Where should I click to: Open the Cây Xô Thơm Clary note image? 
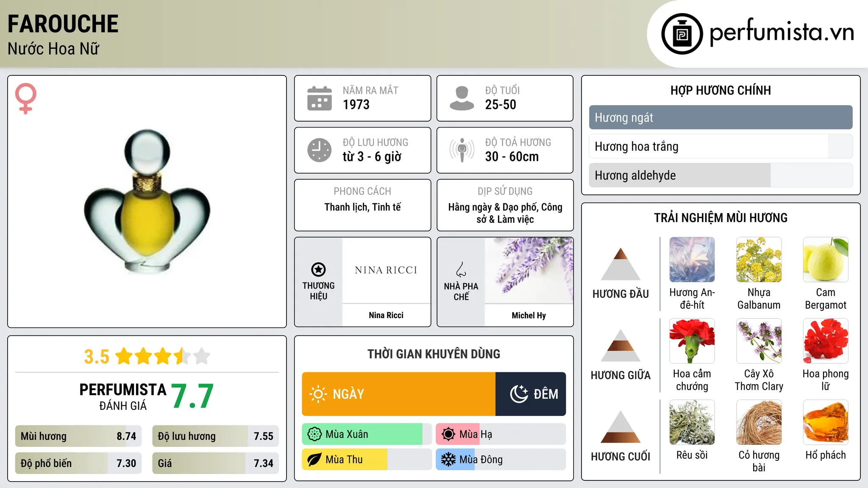[x=759, y=341]
